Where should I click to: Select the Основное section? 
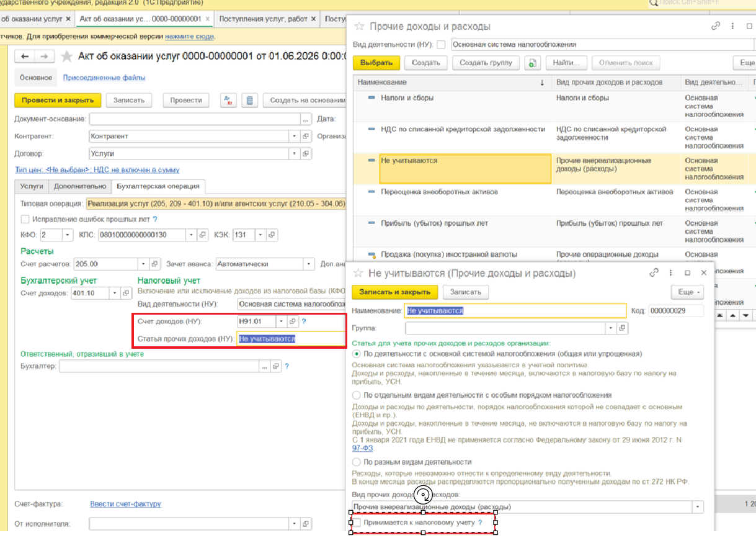pyautogui.click(x=36, y=78)
